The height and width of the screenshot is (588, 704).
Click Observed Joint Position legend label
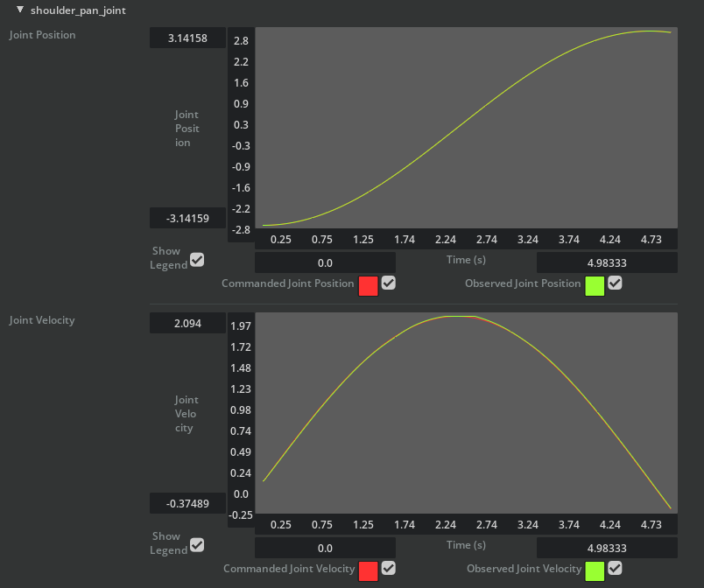pos(523,283)
